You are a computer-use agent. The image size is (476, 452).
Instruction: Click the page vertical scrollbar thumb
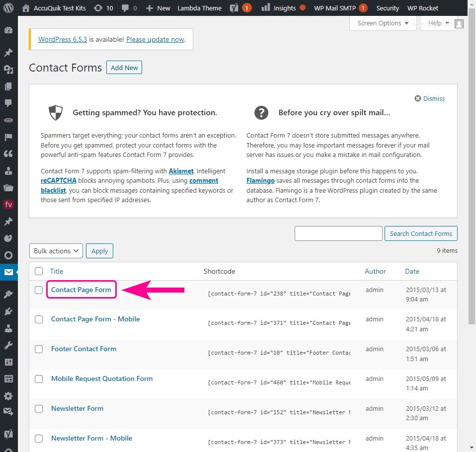pos(472,166)
